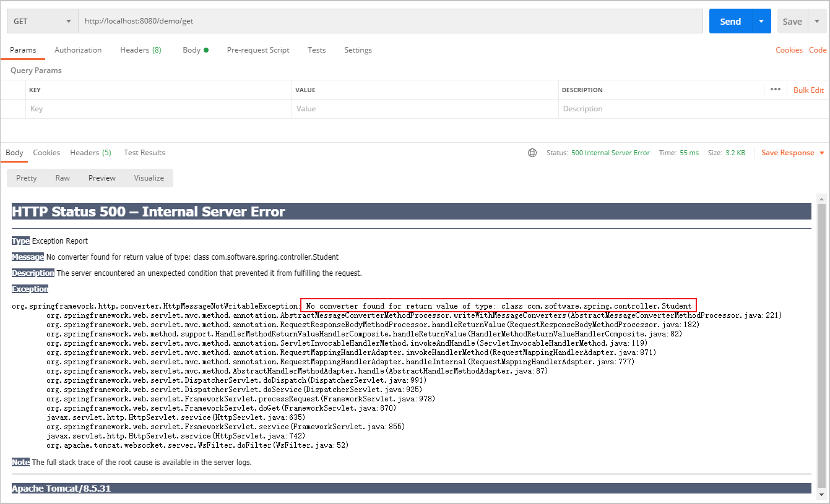Image resolution: width=830 pixels, height=504 pixels.
Task: Open the Pre-request Script tab
Action: [x=258, y=50]
